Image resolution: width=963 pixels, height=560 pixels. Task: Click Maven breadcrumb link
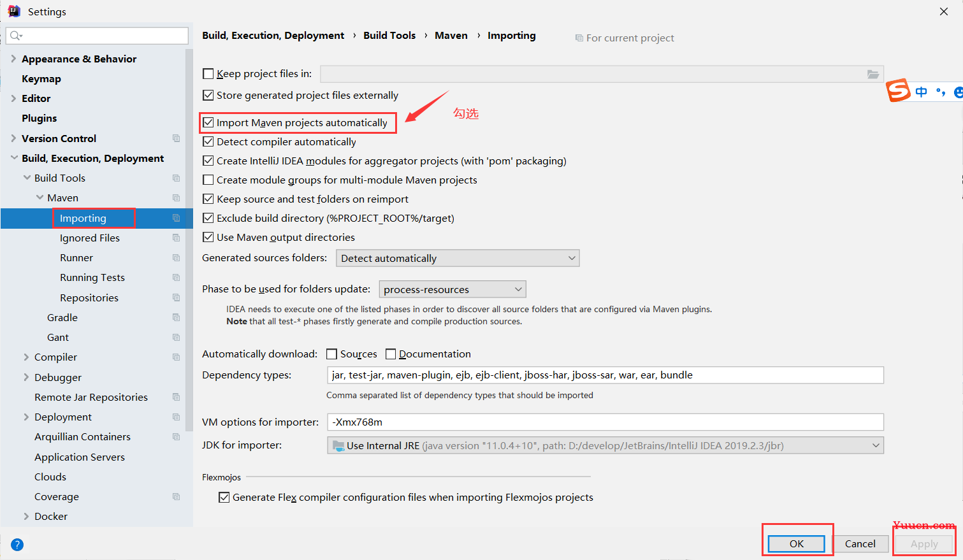pos(451,36)
